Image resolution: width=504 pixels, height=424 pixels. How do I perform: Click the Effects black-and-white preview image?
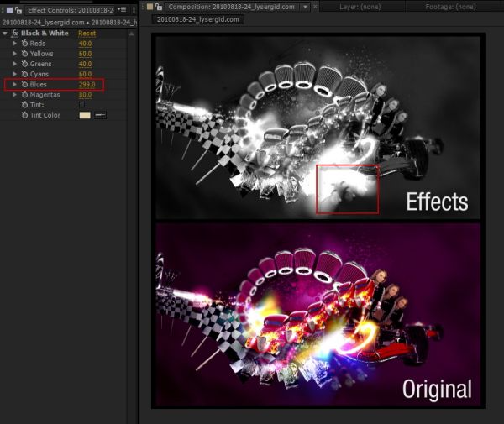318,128
